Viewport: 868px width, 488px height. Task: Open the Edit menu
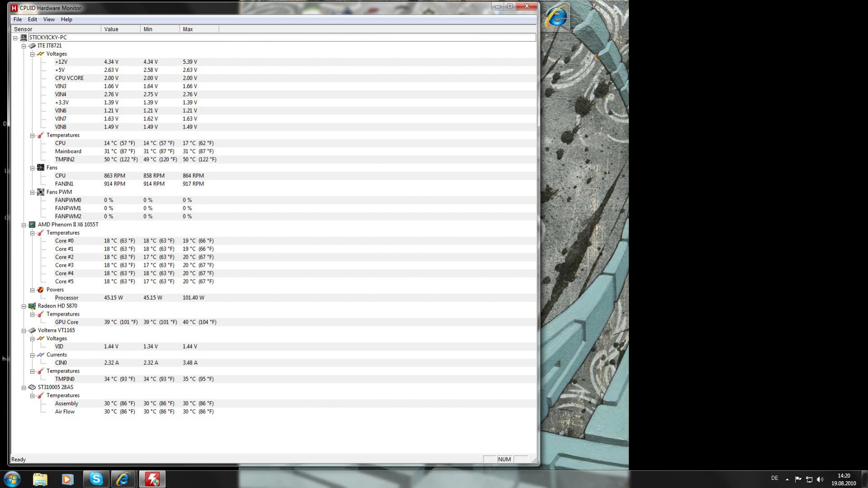(x=33, y=19)
